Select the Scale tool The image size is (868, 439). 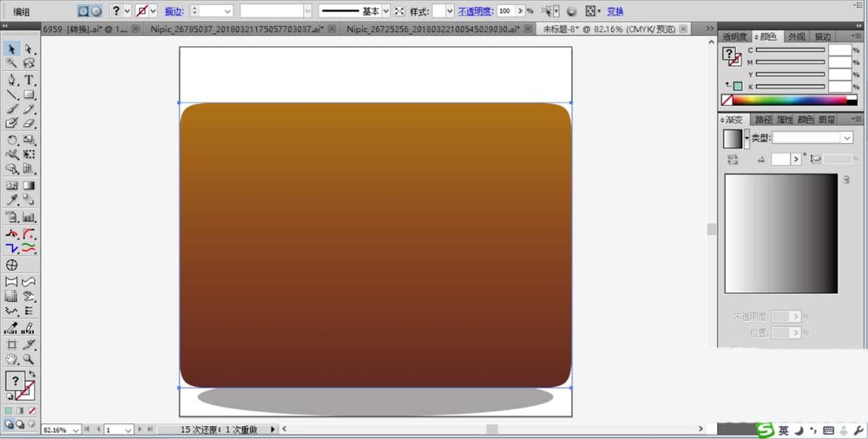pyautogui.click(x=30, y=140)
